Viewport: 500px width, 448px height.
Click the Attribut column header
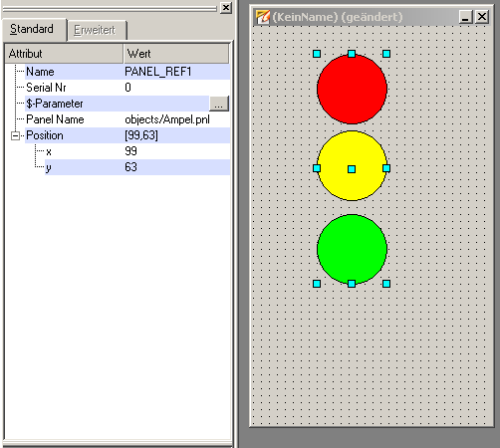(x=64, y=54)
